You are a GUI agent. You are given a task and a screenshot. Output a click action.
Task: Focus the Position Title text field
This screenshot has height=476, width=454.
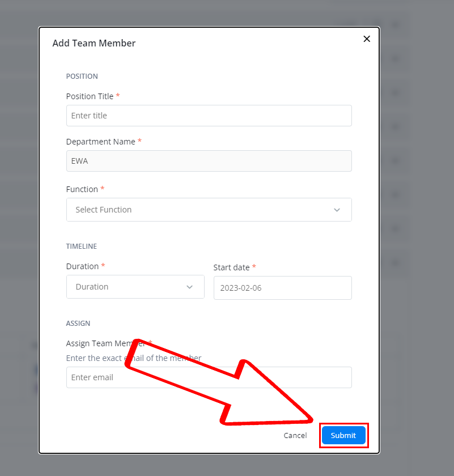click(x=209, y=116)
